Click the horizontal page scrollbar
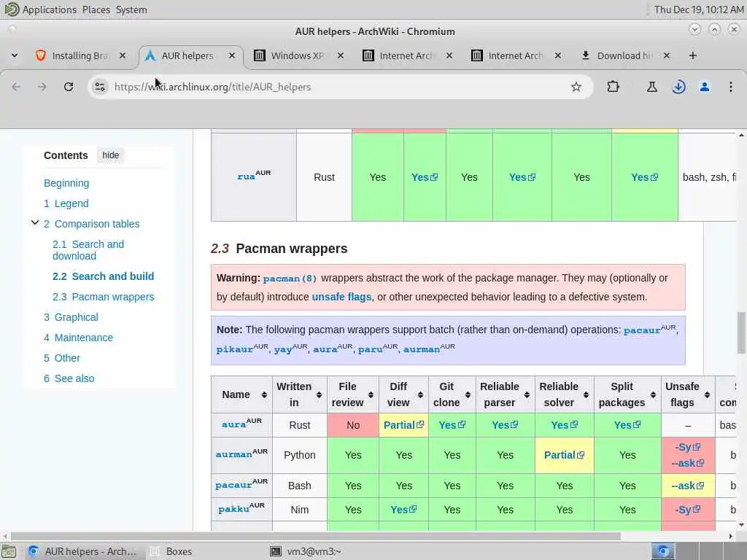 (x=315, y=536)
